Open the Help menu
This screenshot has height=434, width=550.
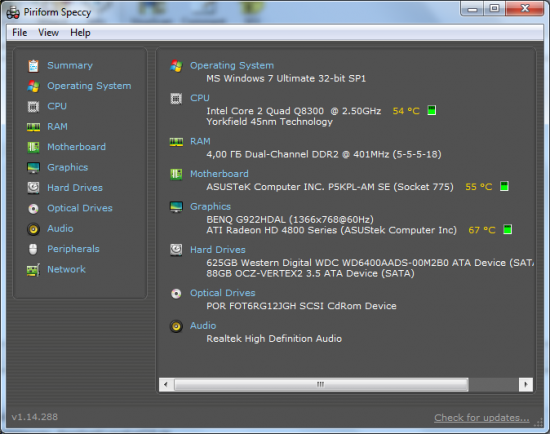[x=80, y=33]
